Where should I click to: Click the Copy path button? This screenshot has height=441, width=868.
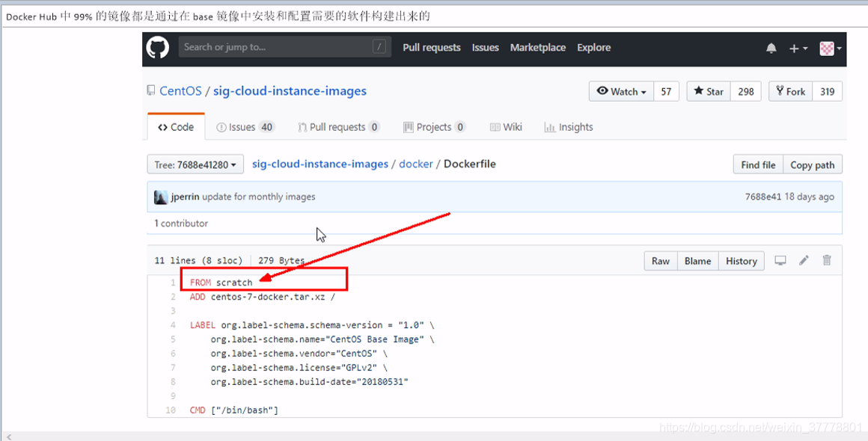point(812,164)
